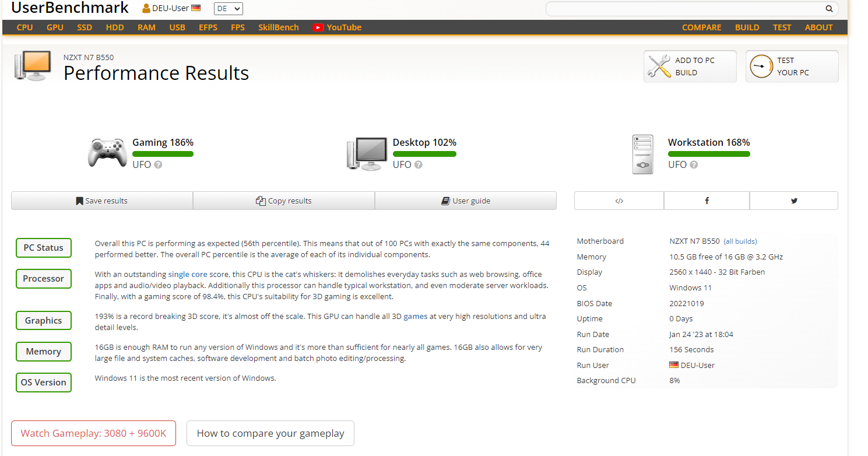This screenshot has height=456, width=868.
Task: Click the Background CPU 8% value
Action: pos(674,381)
